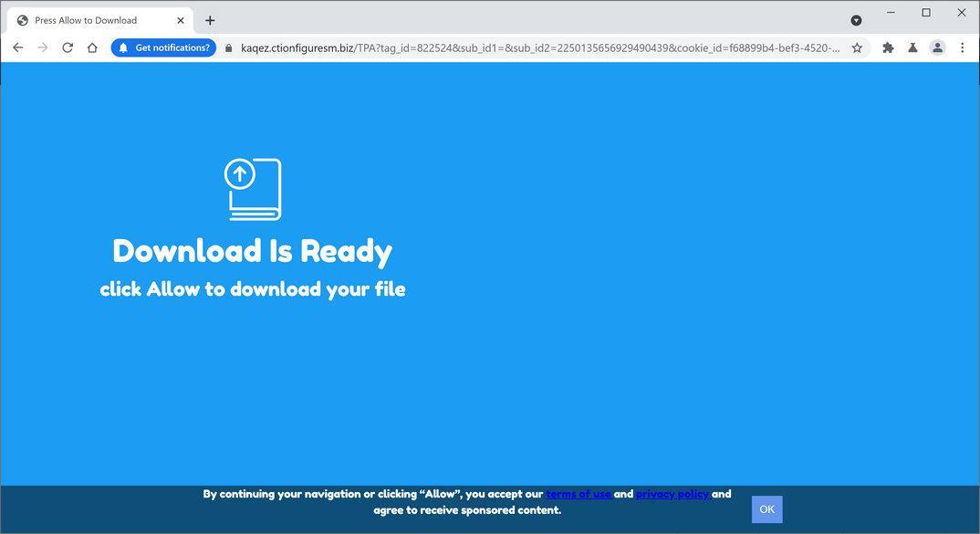
Task: Dismiss the notice with the OK button
Action: [766, 508]
